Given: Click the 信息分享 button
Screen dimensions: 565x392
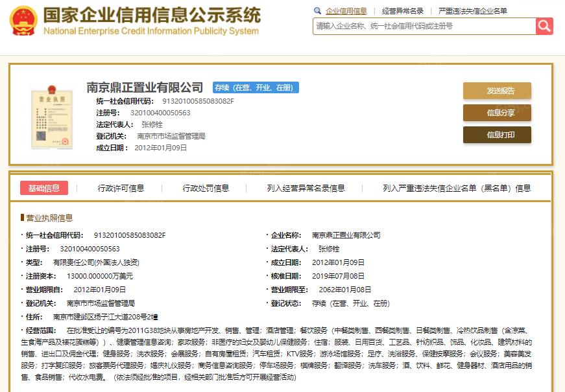Looking at the screenshot, I should (496, 113).
